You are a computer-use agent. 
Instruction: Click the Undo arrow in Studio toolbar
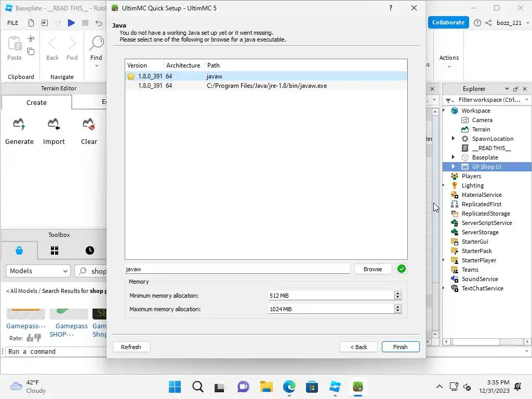tap(99, 23)
